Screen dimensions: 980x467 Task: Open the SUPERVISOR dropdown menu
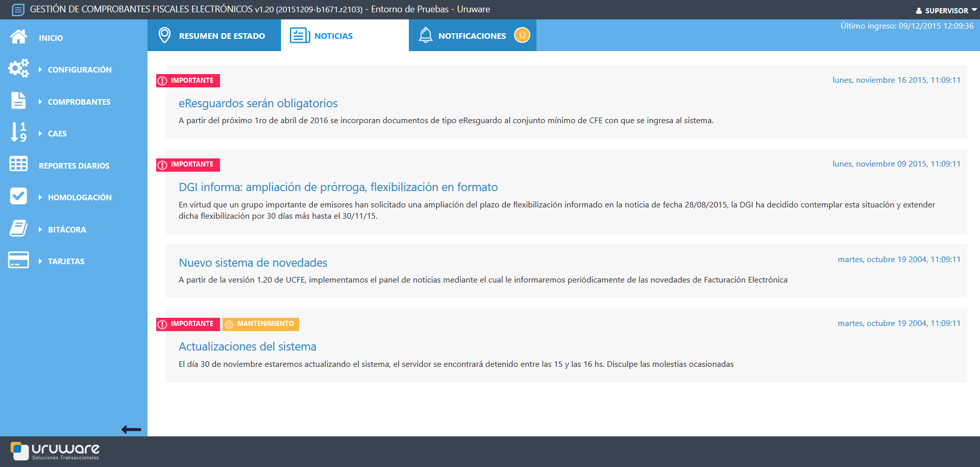pyautogui.click(x=945, y=10)
